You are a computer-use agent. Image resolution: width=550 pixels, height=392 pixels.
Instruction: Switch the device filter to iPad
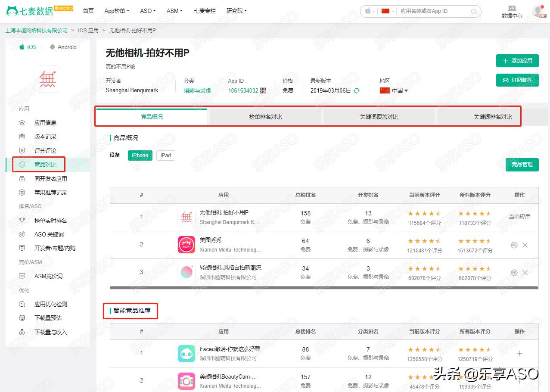(x=165, y=156)
